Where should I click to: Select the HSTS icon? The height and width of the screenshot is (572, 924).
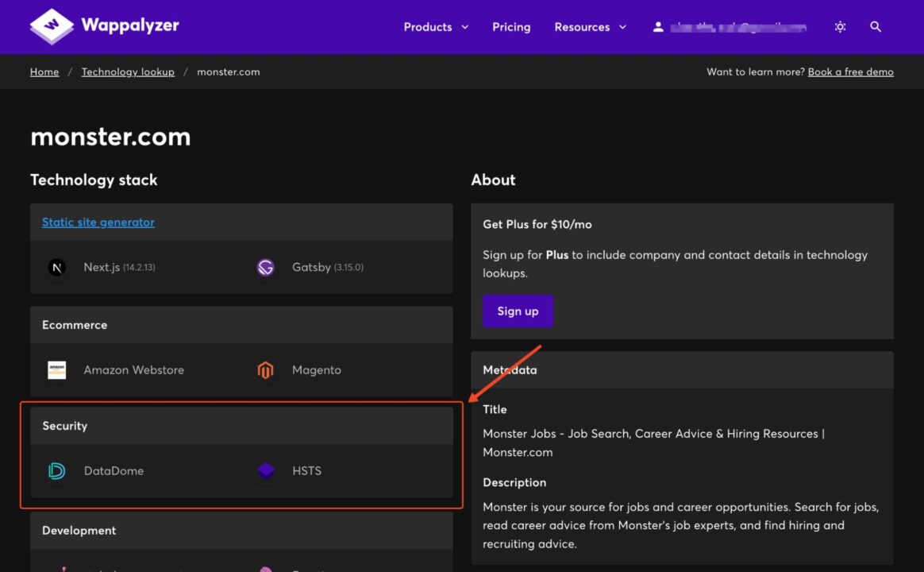(266, 470)
